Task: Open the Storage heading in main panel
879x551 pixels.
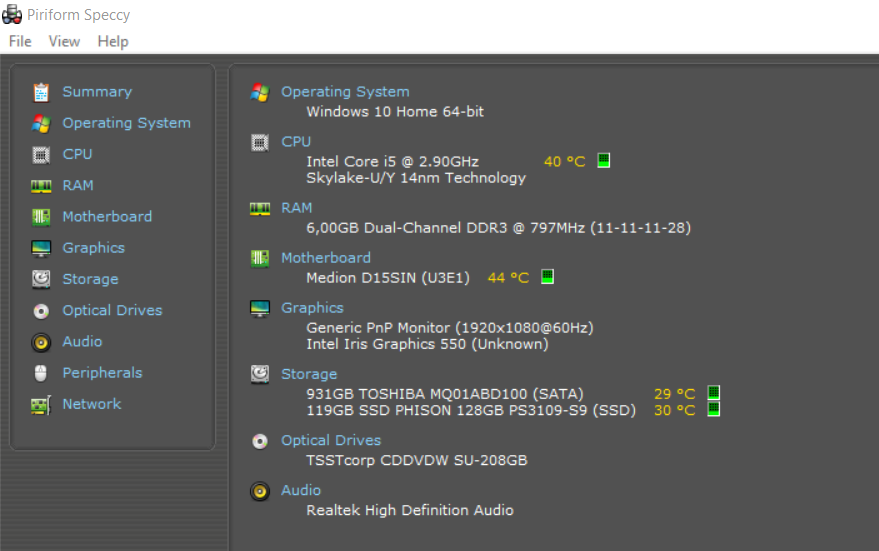Action: [309, 374]
